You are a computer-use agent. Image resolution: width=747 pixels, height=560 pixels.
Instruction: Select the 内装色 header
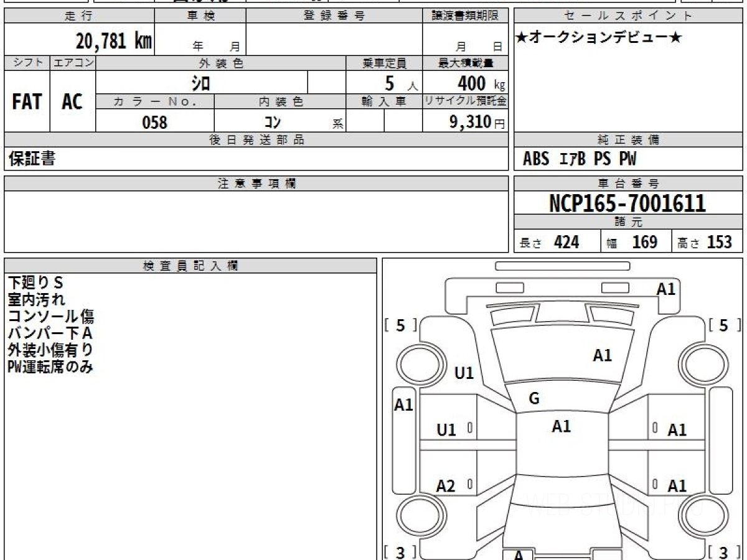[280, 102]
